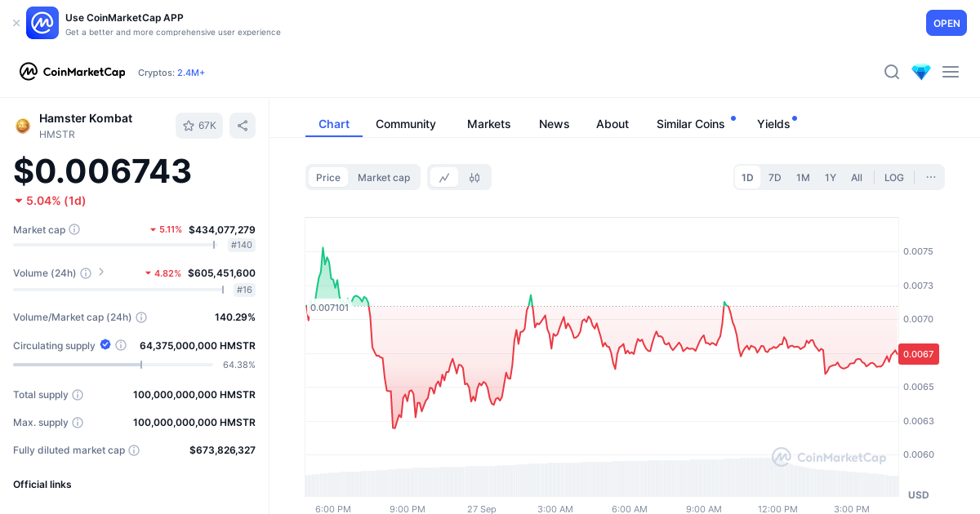Click the 0.007101 opening price label
The height and width of the screenshot is (514, 980).
coord(329,308)
